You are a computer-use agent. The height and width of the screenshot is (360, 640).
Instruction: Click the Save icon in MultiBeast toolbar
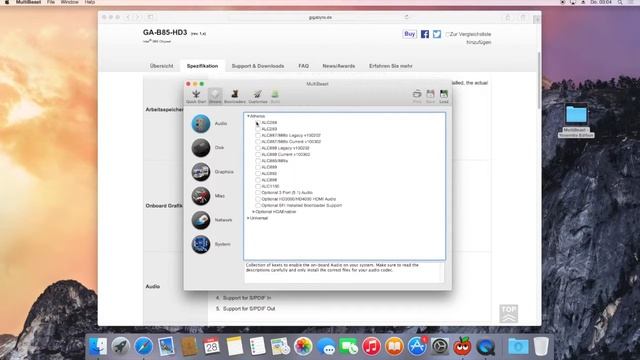click(430, 96)
